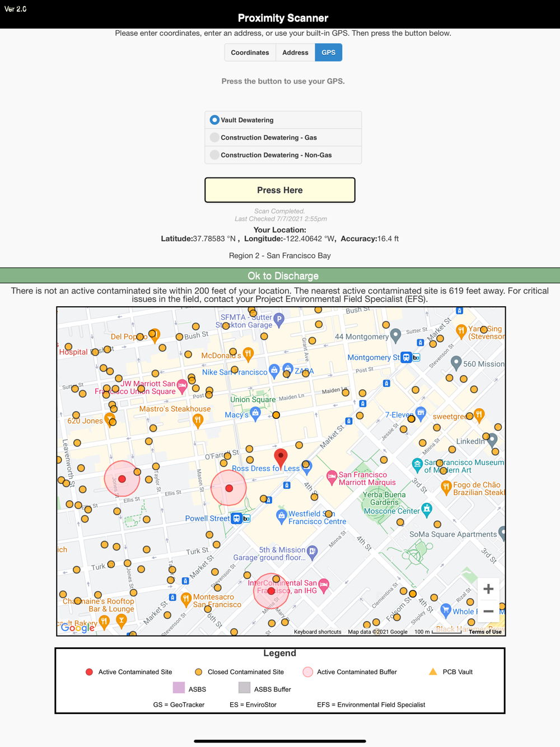Choose Construction Dewatering - Gas option
560x747 pixels.
click(x=283, y=137)
